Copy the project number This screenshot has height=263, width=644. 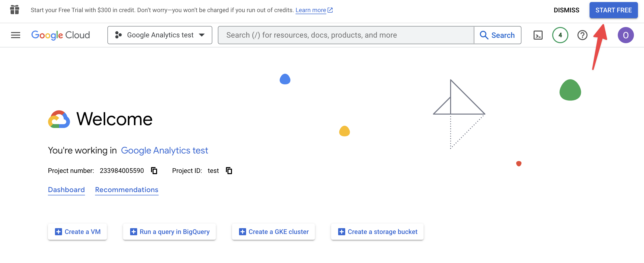tap(154, 171)
